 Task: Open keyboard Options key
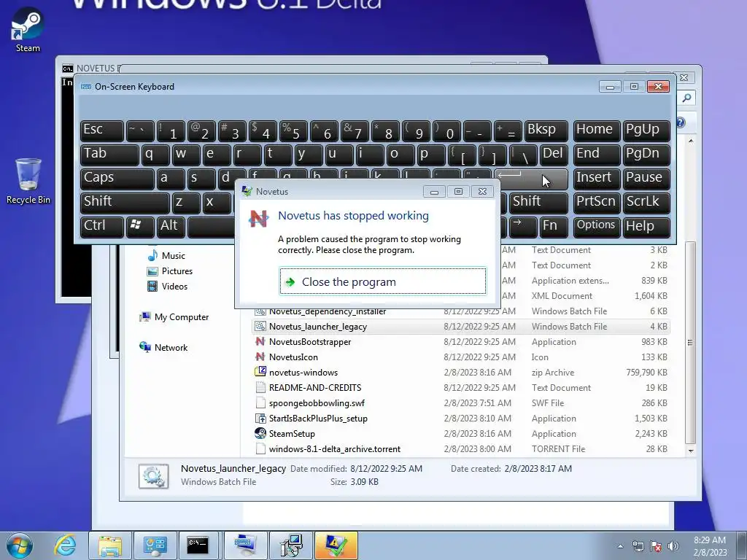(597, 226)
